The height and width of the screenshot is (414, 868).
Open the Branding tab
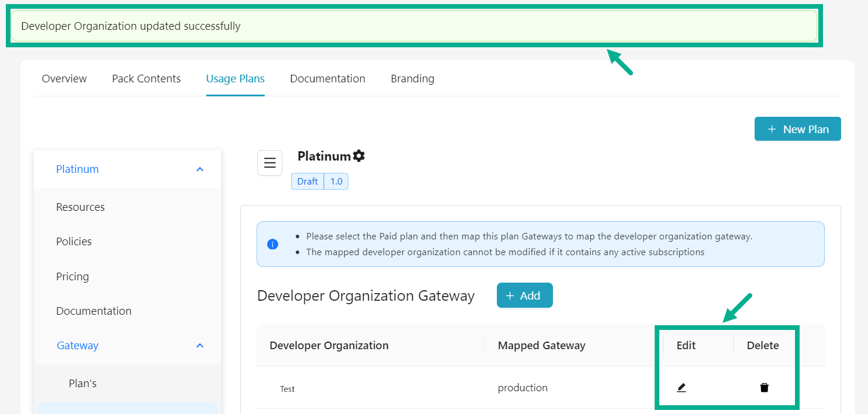[412, 79]
